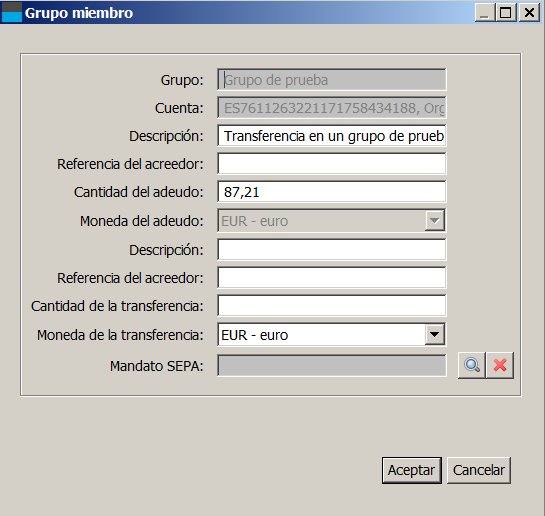545x516 pixels.
Task: Focus the second Referencia del acreedor field
Action: 332,277
